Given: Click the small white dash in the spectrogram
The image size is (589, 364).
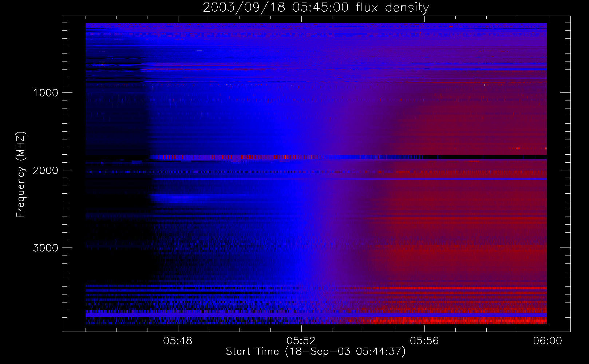Looking at the screenshot, I should pyautogui.click(x=199, y=51).
